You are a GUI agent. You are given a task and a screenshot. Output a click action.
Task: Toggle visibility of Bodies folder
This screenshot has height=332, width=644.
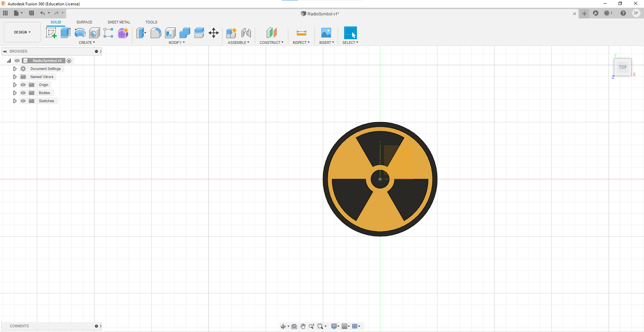23,93
